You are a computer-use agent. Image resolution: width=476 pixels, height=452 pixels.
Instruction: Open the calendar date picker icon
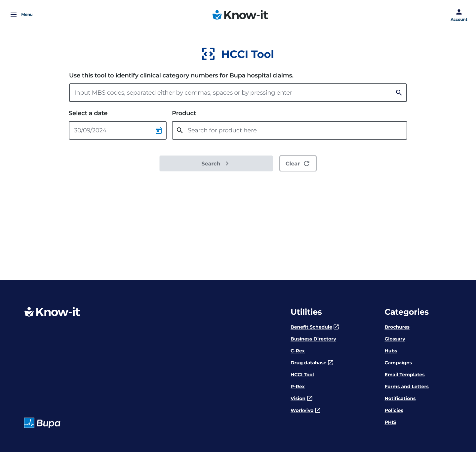[159, 130]
